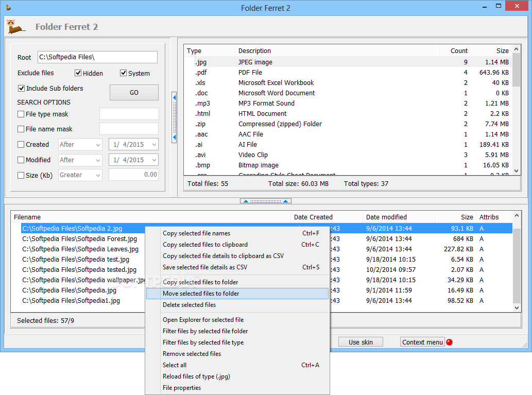Maximize the Folder Ferret window
This screenshot has height=395, width=532.
tap(498, 6)
